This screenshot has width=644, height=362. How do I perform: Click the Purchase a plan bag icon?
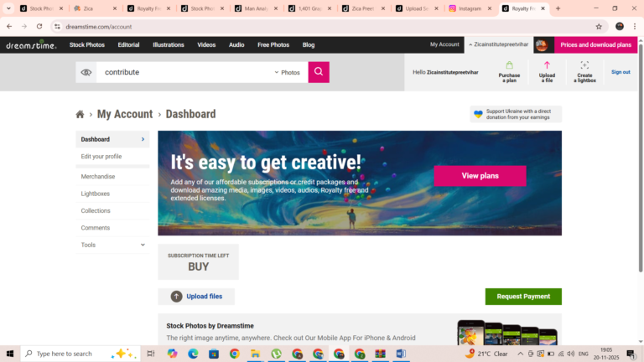click(509, 65)
